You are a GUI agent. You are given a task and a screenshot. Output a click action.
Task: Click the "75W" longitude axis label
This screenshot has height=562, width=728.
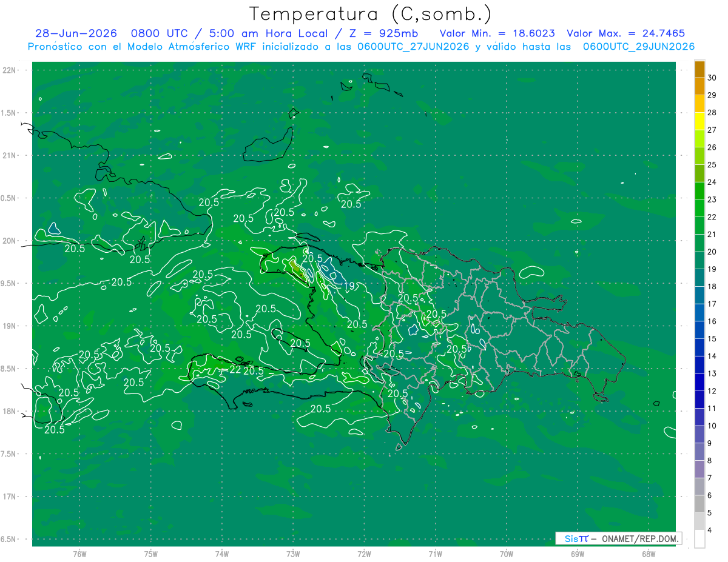[151, 554]
